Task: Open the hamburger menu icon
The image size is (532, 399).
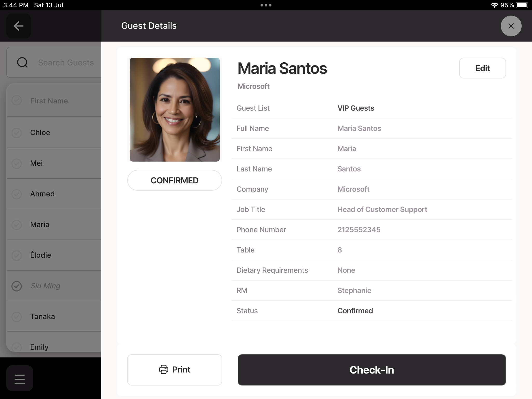Action: click(20, 379)
